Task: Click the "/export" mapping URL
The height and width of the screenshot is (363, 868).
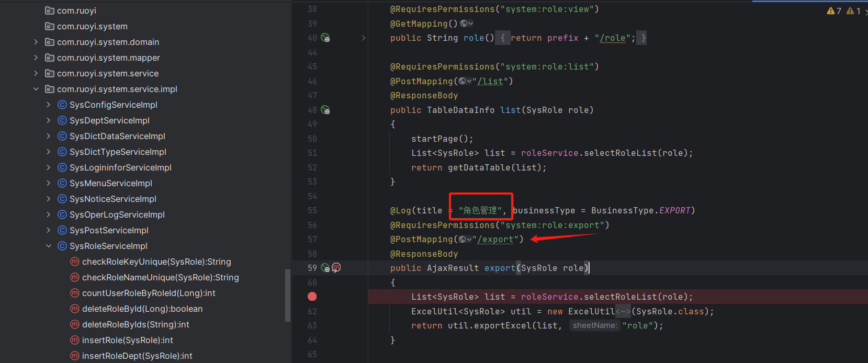Action: coord(495,239)
